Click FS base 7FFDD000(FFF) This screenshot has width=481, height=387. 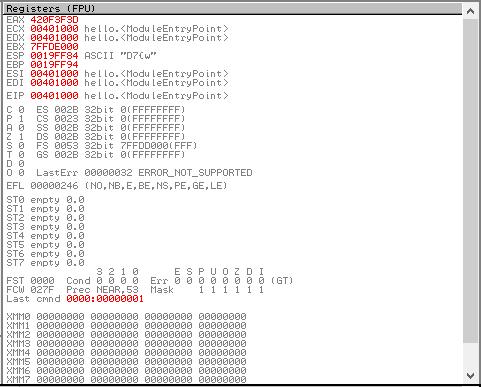(159, 146)
